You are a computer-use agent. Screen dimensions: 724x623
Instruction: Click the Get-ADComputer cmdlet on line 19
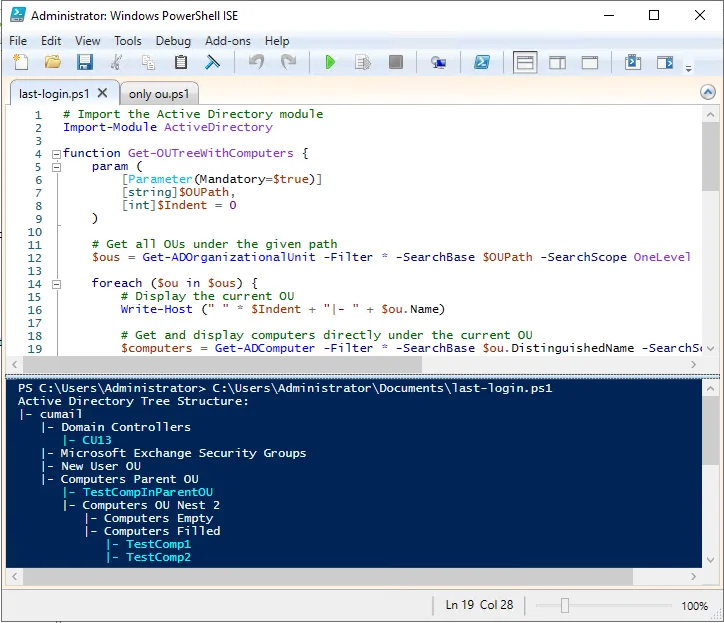point(265,348)
